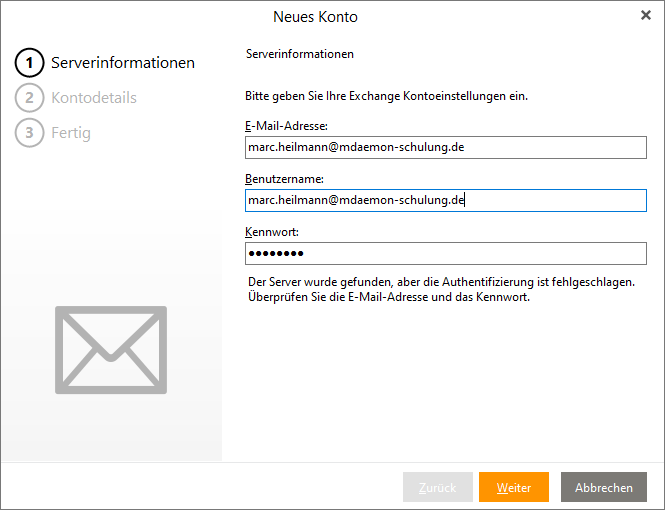Click the Neues Konto title text
This screenshot has height=510, width=665.
315,17
